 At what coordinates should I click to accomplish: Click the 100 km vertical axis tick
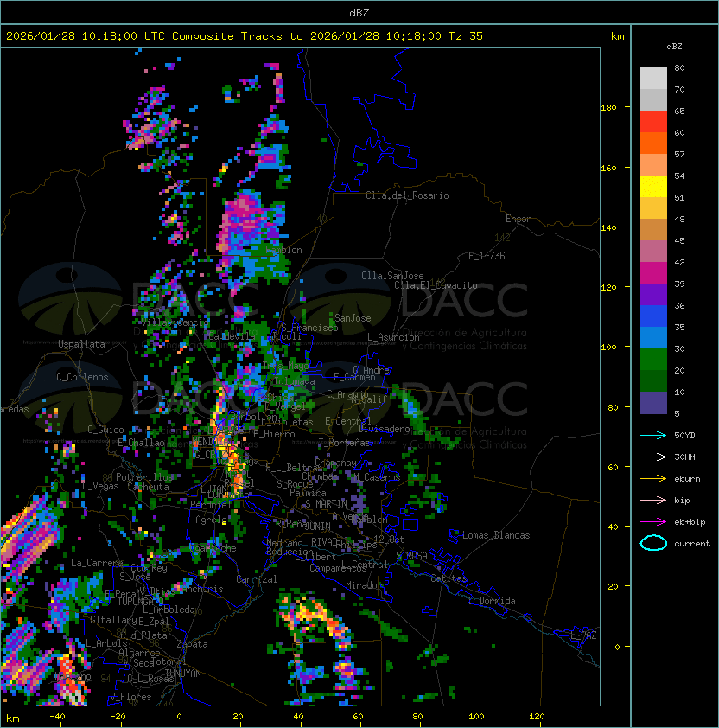(608, 348)
